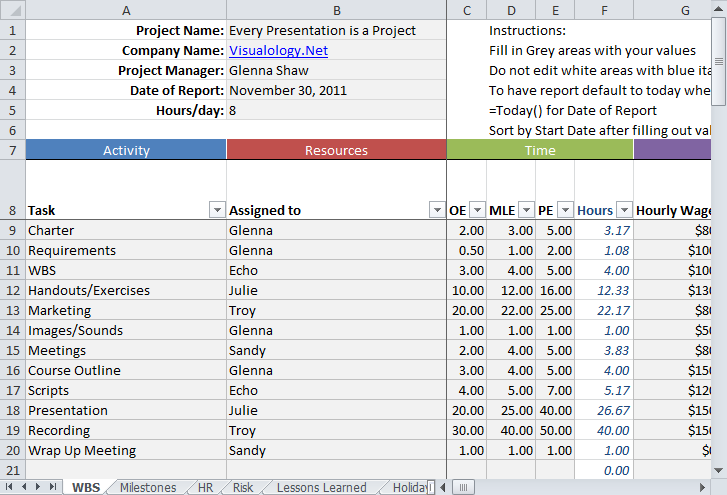Open the Lessons Learned sheet tab
727x495 pixels.
321,487
